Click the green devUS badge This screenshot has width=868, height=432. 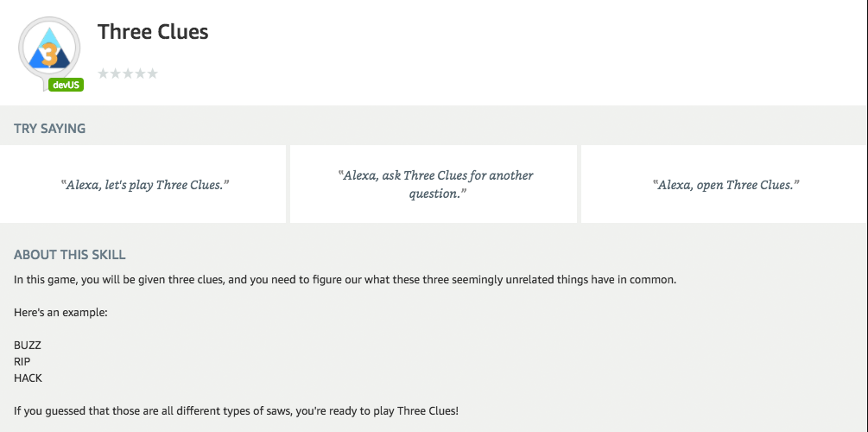click(x=67, y=85)
